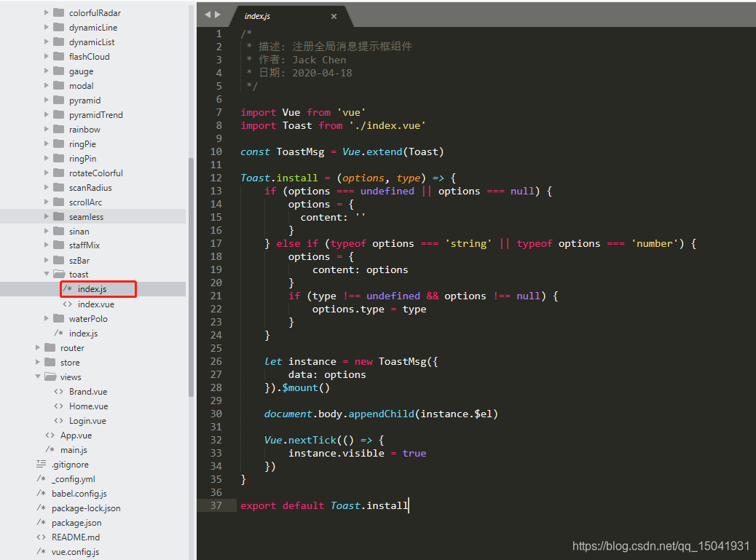Click './index.vue' import path string
The image size is (756, 560).
[387, 125]
